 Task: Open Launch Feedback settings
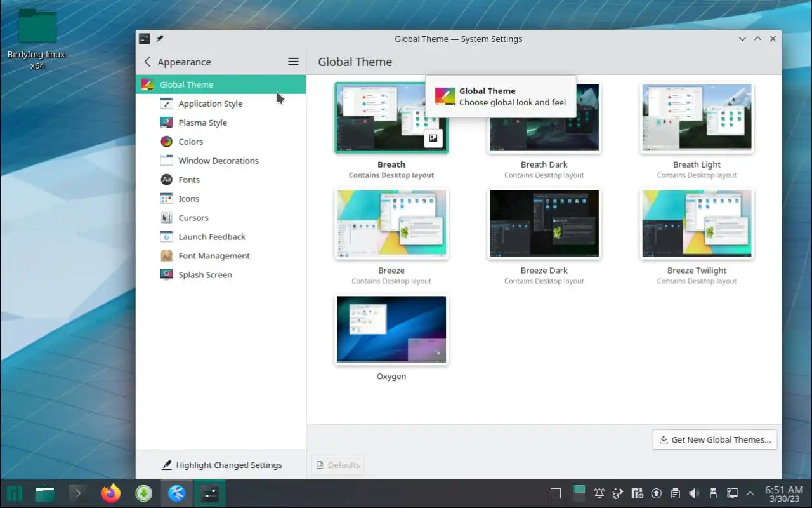[x=221, y=237]
